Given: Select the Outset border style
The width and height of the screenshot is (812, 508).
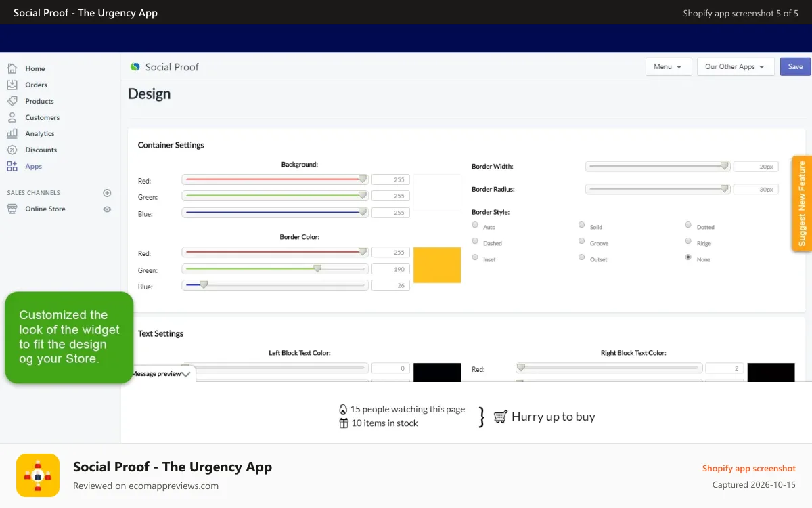Looking at the screenshot, I should point(582,257).
